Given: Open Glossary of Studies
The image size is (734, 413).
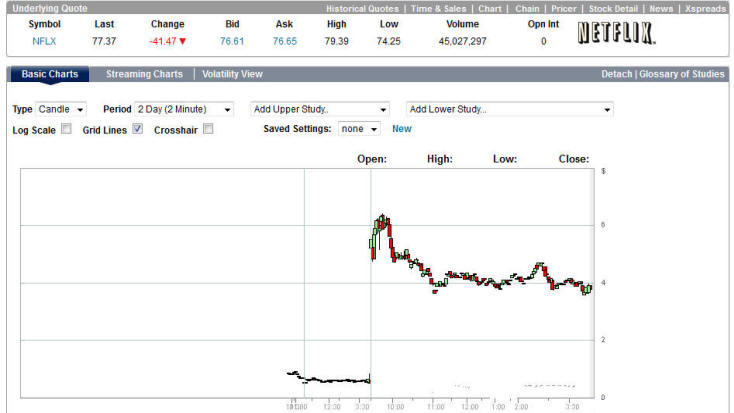Looking at the screenshot, I should (682, 74).
